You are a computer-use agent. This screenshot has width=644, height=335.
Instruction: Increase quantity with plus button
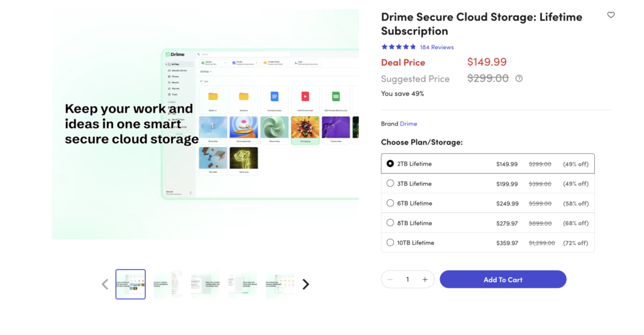click(x=425, y=280)
